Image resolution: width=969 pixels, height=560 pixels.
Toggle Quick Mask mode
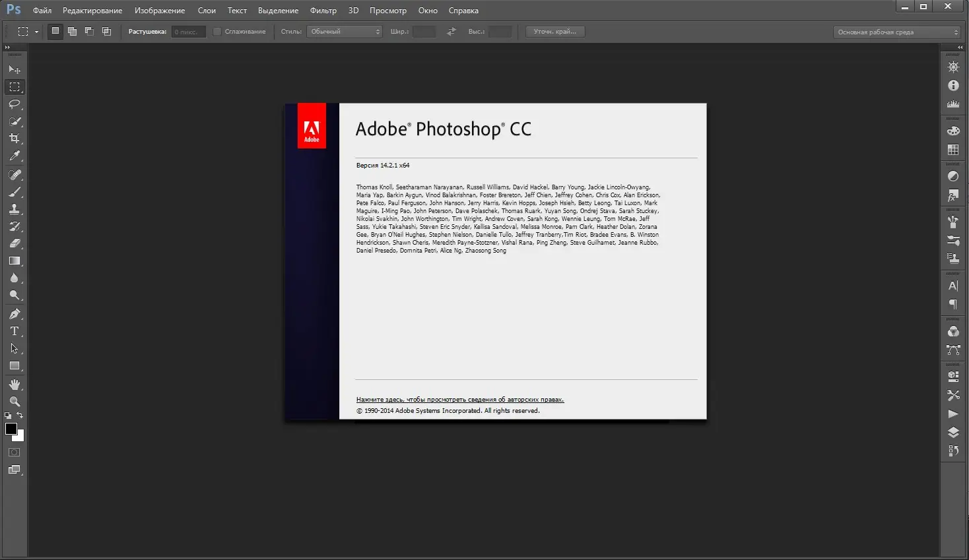click(15, 452)
